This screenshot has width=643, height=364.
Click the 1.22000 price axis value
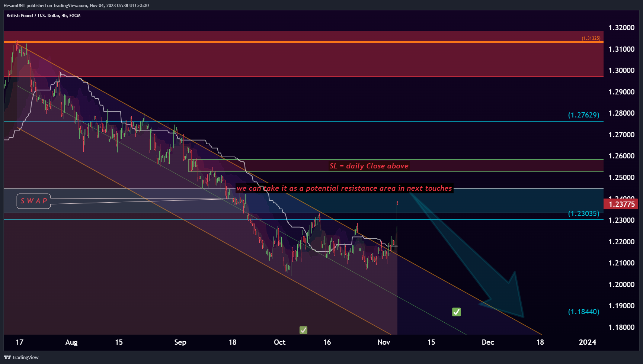pos(621,242)
